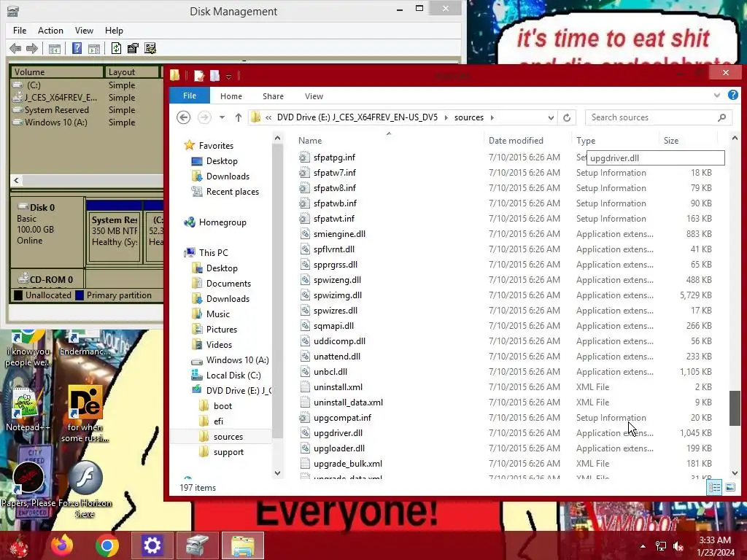Click the New folder quick access icon
This screenshot has height=560, width=747.
[215, 76]
